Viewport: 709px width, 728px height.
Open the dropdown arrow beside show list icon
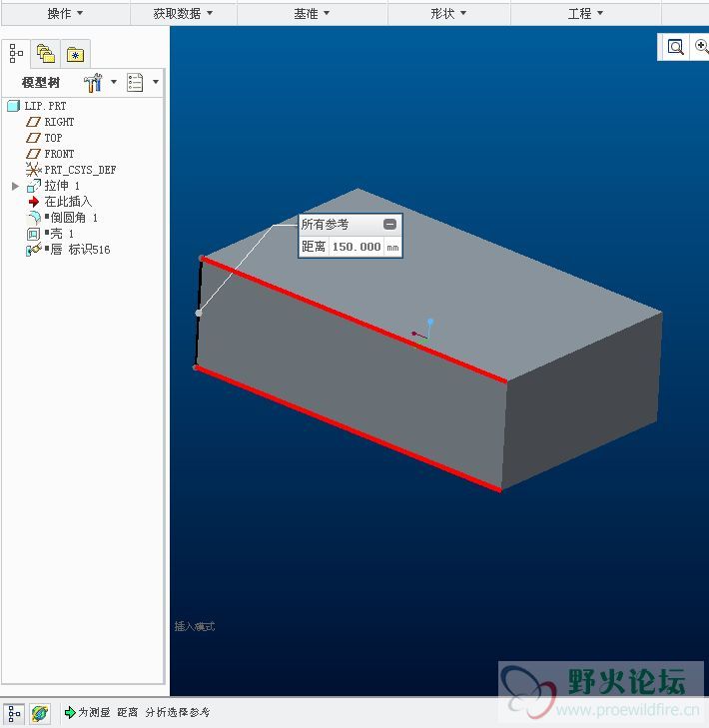[156, 82]
